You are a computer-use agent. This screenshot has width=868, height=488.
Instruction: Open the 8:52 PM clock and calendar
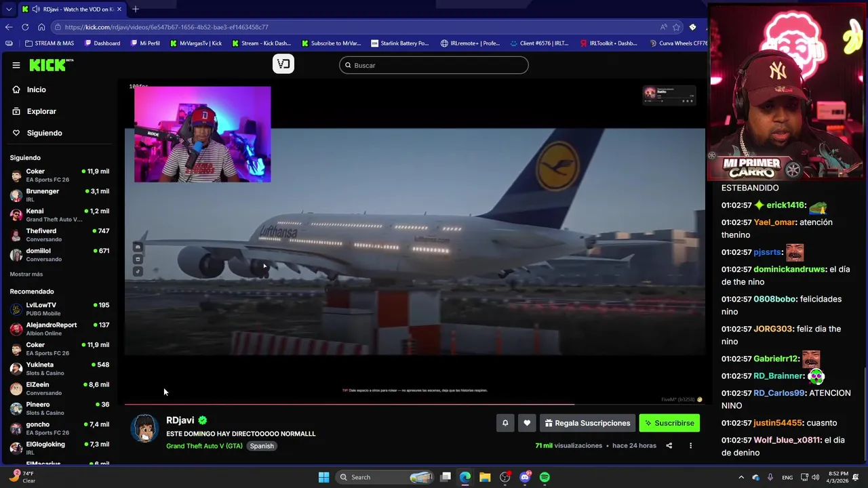[x=838, y=477]
